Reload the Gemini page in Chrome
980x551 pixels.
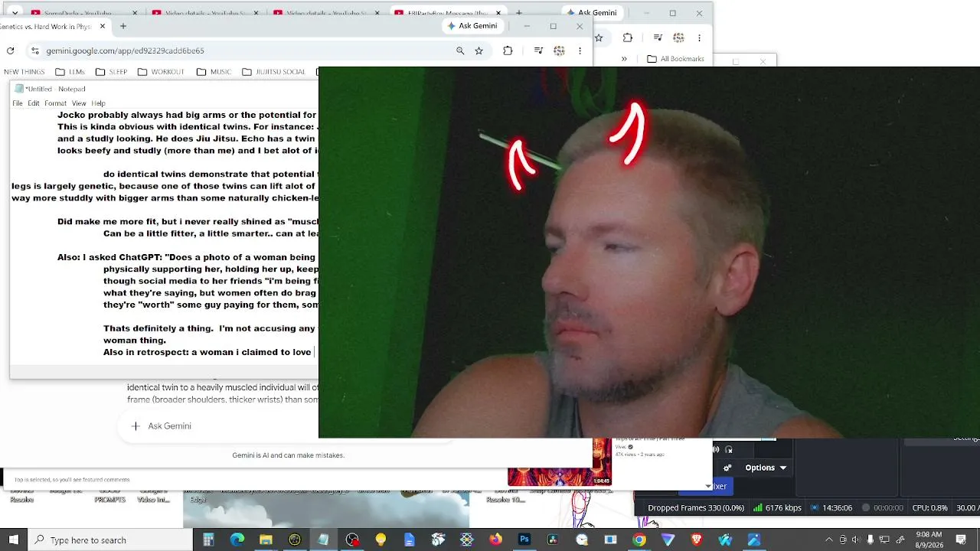[10, 51]
